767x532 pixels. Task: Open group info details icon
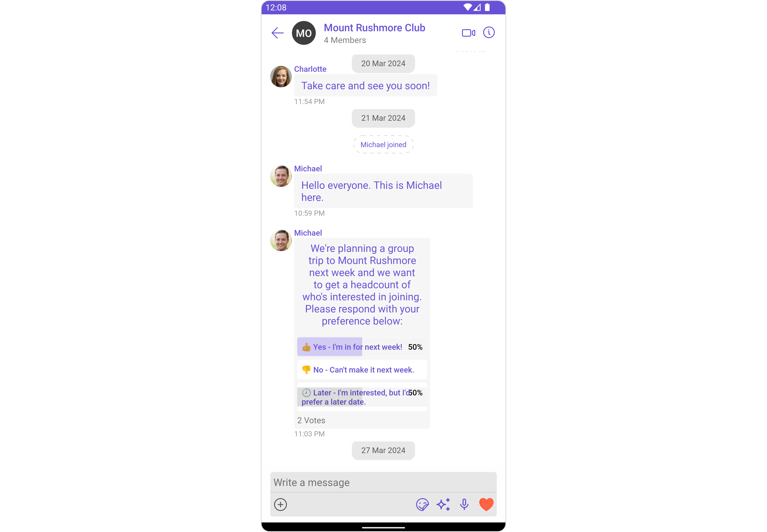coord(489,33)
